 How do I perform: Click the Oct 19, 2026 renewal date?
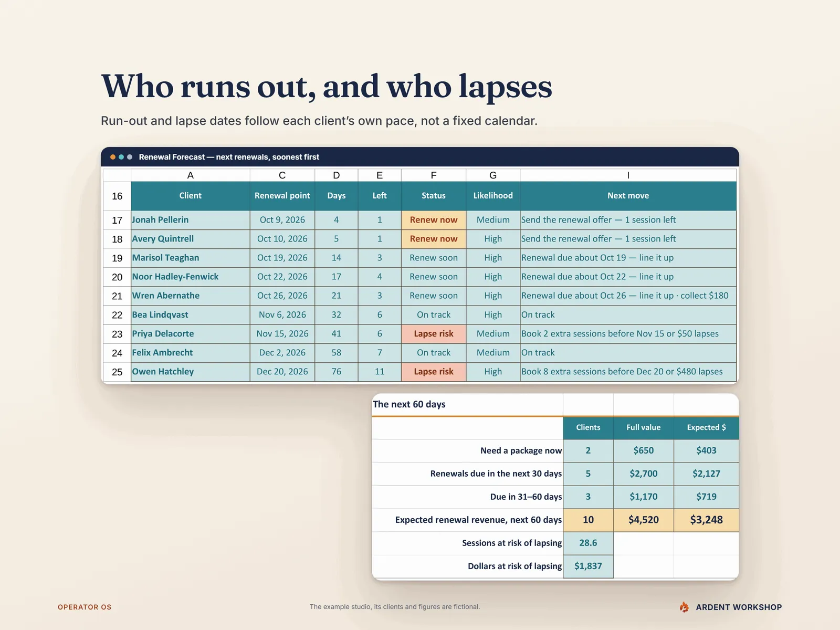[x=282, y=258]
